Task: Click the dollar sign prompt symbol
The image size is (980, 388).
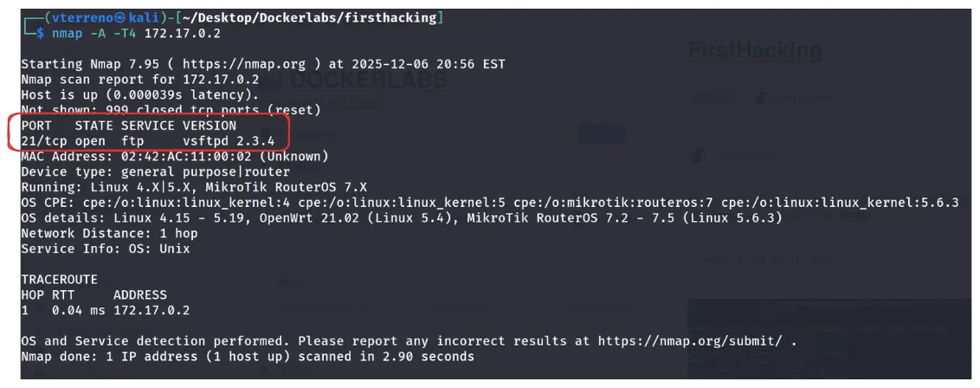Action: (x=37, y=32)
